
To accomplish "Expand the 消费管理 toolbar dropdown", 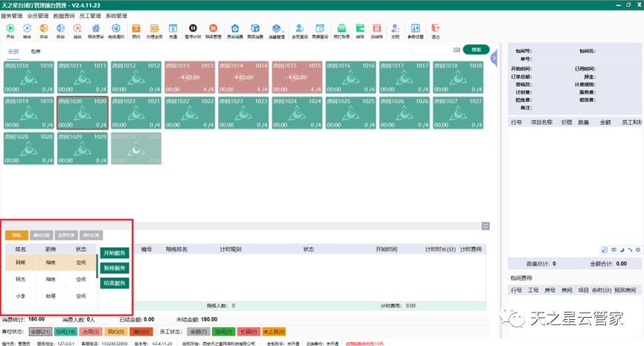I will pos(276,31).
